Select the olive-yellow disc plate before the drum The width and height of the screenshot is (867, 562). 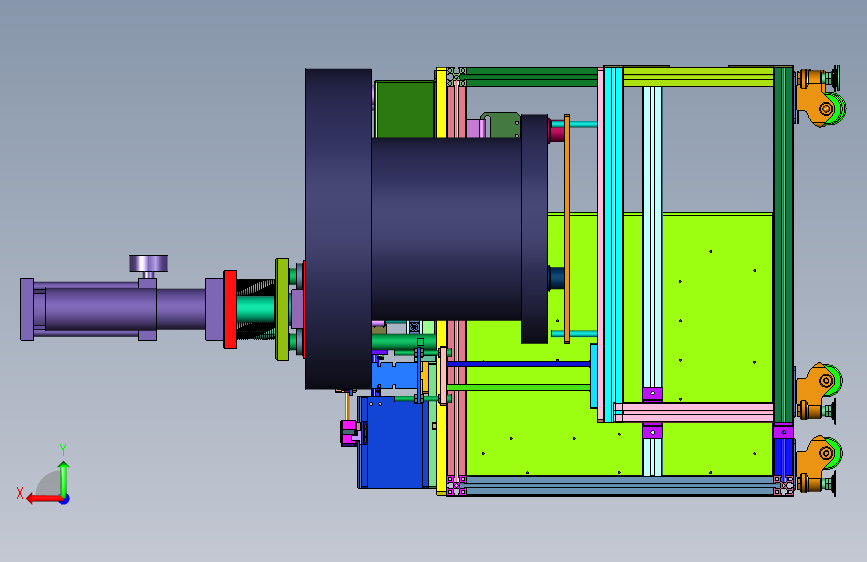(282, 309)
